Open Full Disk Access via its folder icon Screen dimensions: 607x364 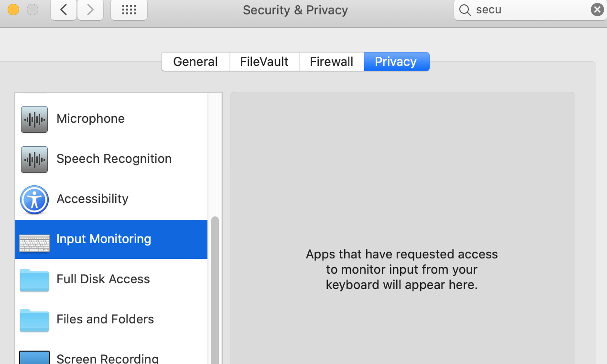tap(34, 280)
